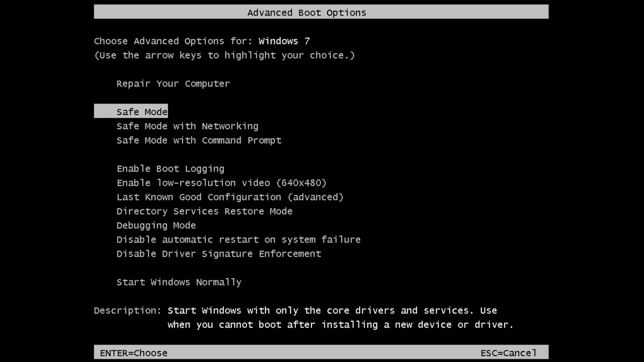Click the Advanced Boot Options title bar
The image size is (644, 362).
(321, 12)
